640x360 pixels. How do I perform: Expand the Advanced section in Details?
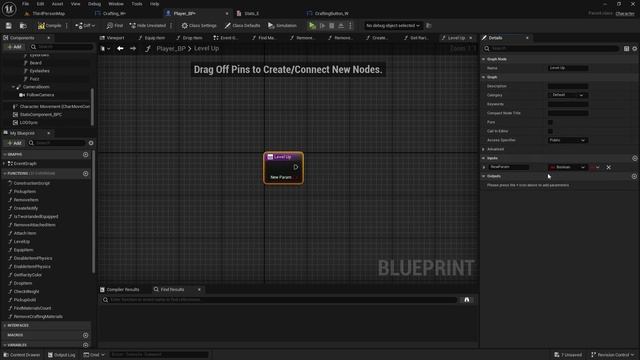pos(484,149)
